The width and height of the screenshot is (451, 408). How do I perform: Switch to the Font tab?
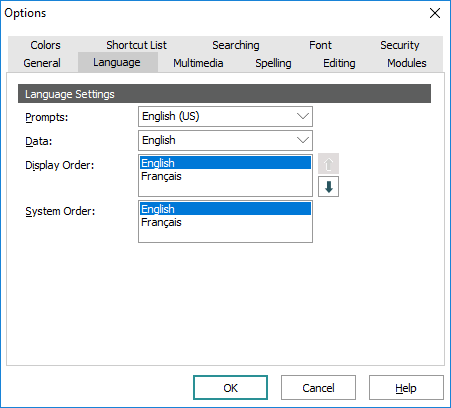(320, 45)
